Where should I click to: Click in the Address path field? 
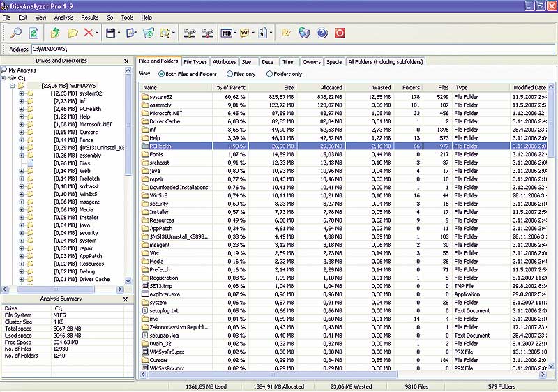point(293,49)
